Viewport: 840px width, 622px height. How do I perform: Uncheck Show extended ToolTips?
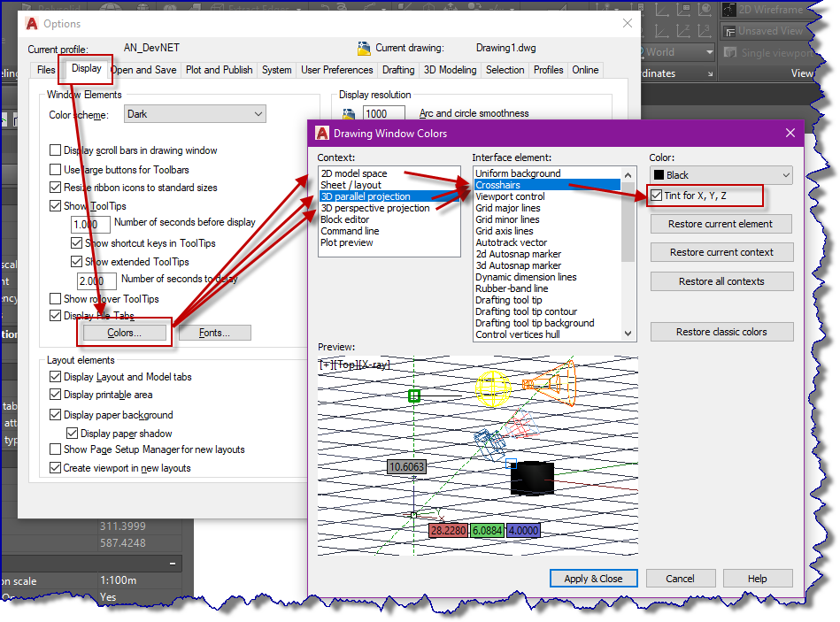[78, 261]
